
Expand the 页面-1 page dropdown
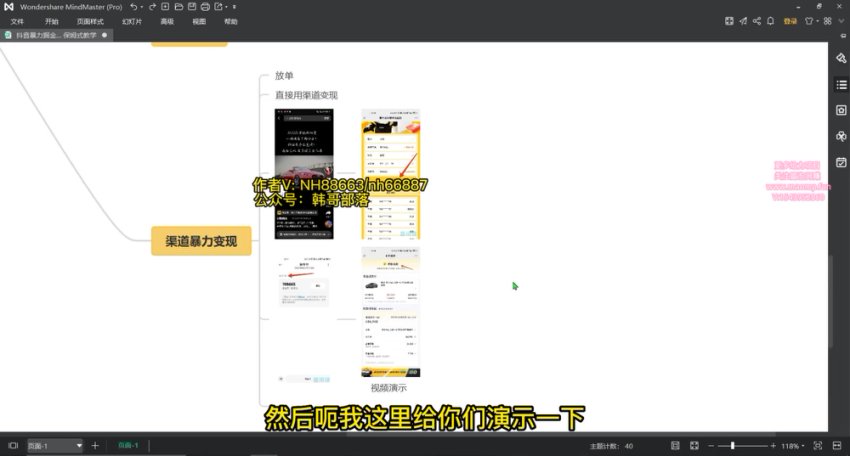(x=78, y=445)
